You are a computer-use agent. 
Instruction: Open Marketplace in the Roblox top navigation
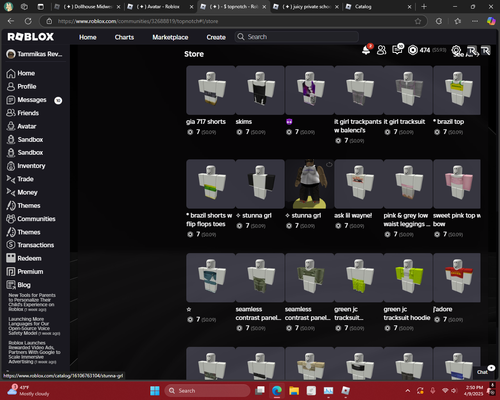pyautogui.click(x=170, y=37)
